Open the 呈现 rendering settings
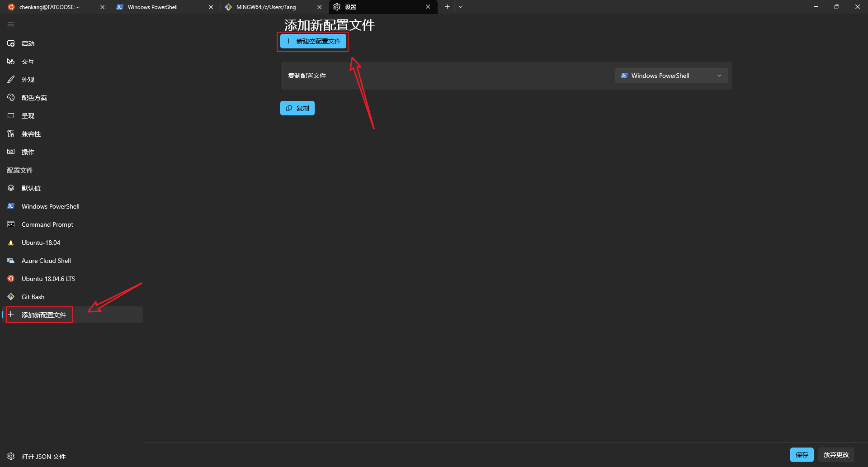868x467 pixels. tap(72, 116)
